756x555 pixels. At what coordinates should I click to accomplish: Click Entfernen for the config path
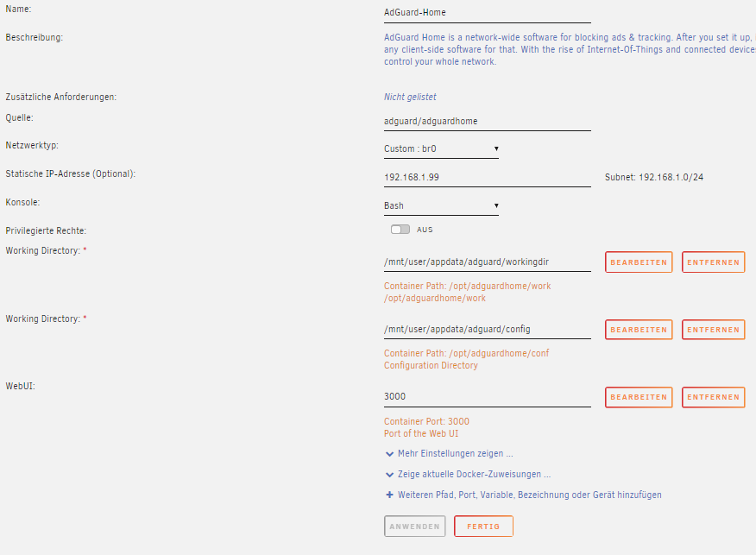(713, 330)
